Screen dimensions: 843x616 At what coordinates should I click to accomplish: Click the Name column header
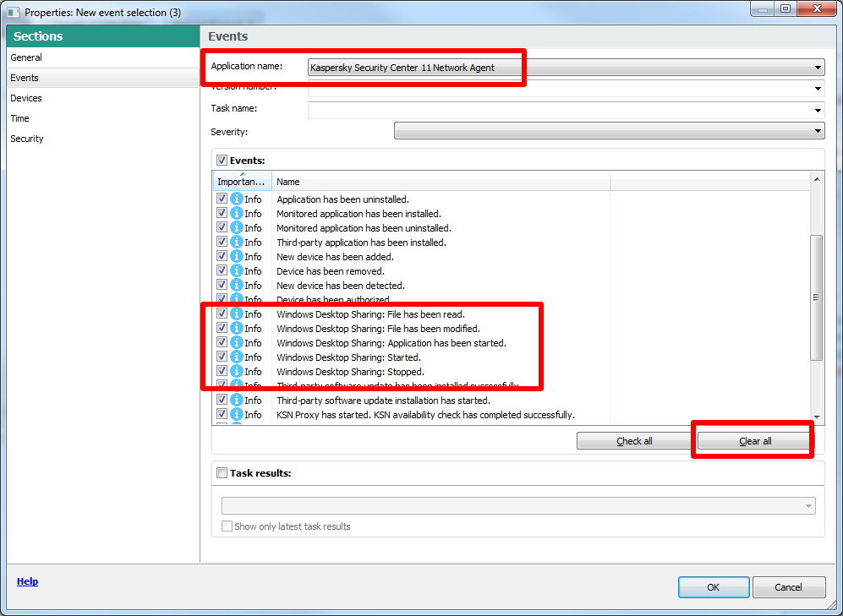[441, 182]
